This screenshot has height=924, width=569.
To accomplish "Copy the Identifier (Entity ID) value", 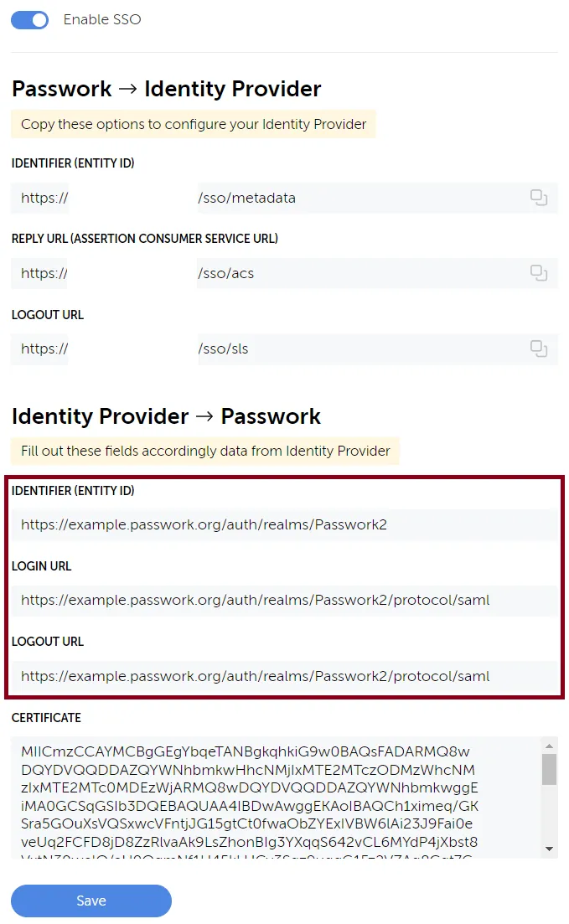I will [x=539, y=198].
